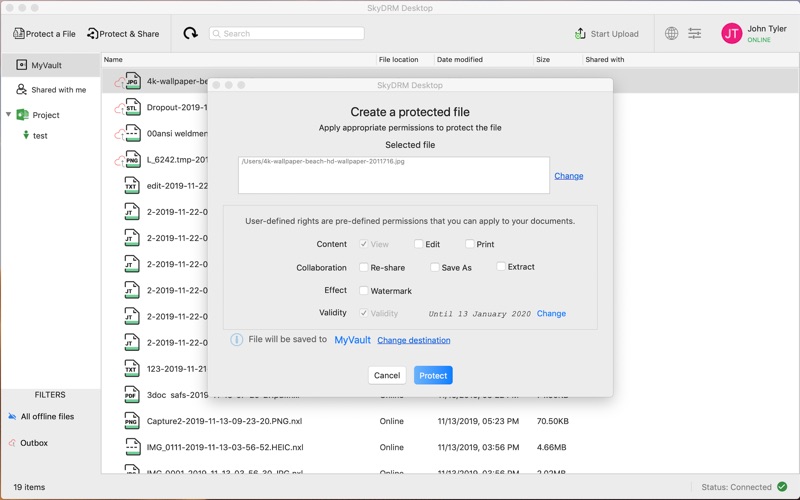This screenshot has height=500, width=800.
Task: Sort by Size column header
Action: (x=543, y=60)
